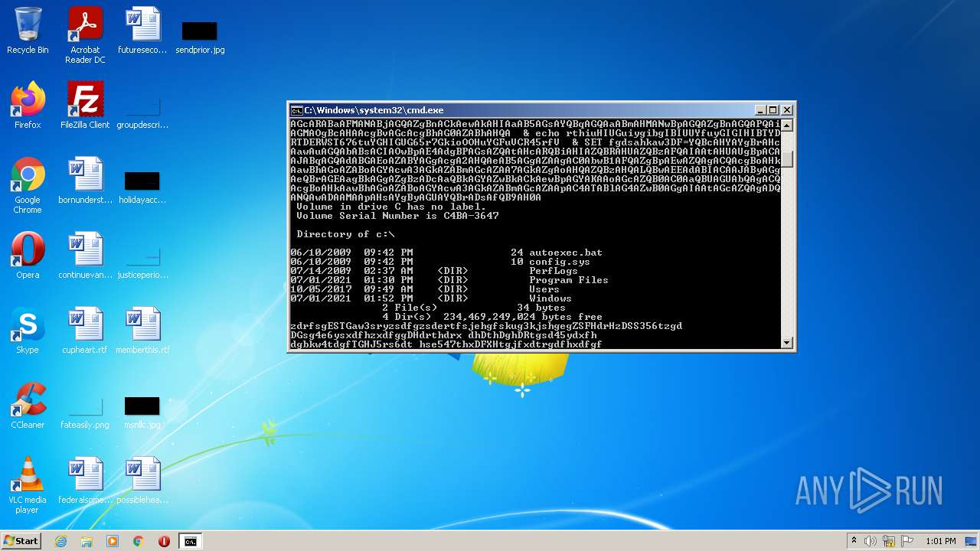Open Skype desktop shortcut
This screenshot has width=980, height=551.
[x=28, y=331]
